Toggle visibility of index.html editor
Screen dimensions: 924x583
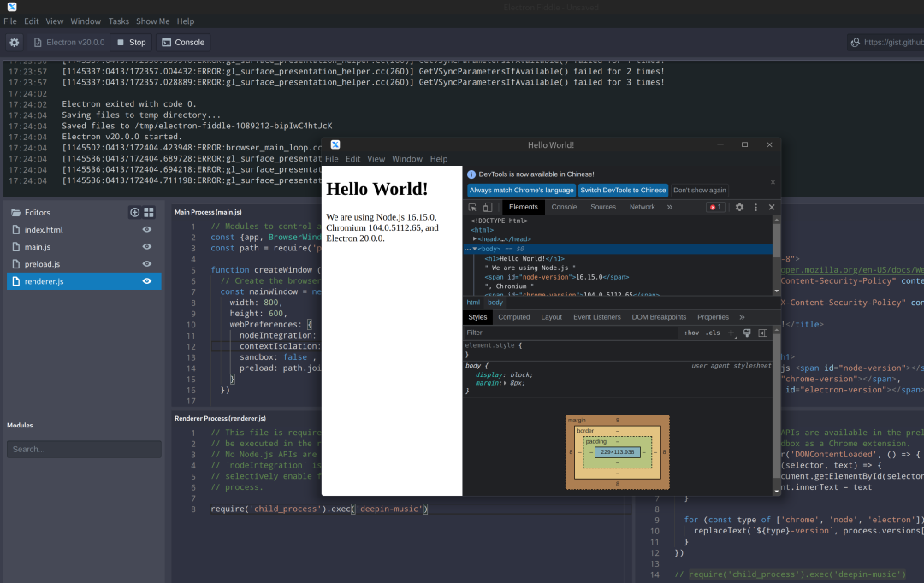[x=147, y=230]
